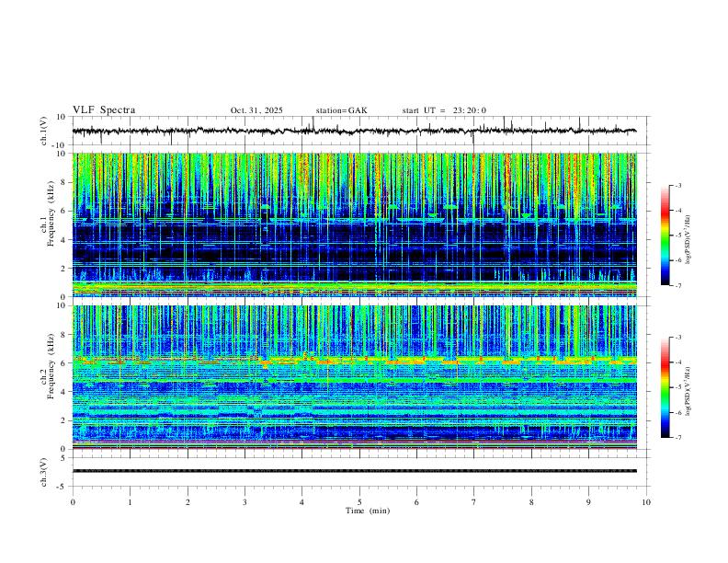Click the "-10" tick on ch.1(V) axis
The image size is (728, 563).
[60, 145]
